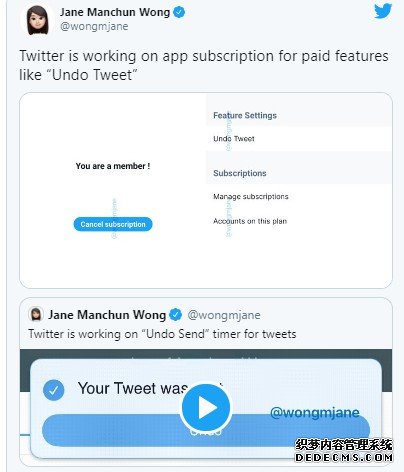Open the small avatar in the quoted tweet
Viewport: 404px width, 472px height.
36,314
